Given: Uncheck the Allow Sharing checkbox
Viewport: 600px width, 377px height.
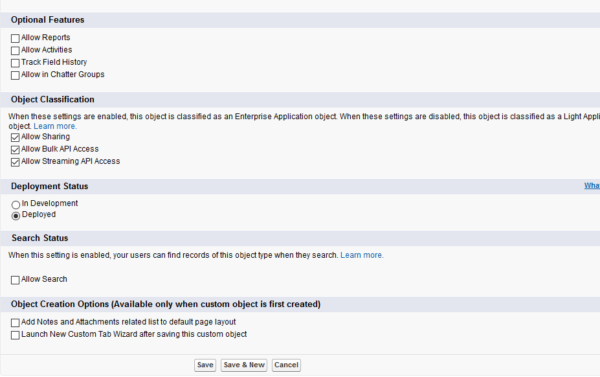Looking at the screenshot, I should click(x=15, y=137).
